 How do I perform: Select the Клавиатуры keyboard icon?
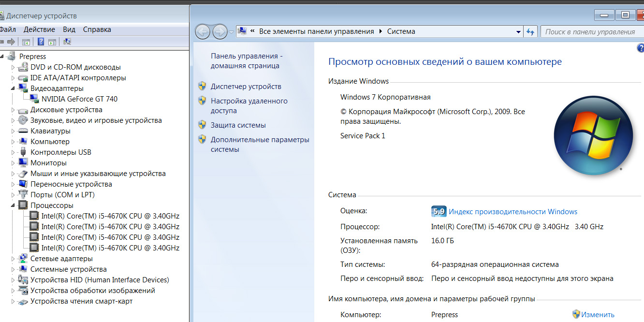[x=23, y=131]
